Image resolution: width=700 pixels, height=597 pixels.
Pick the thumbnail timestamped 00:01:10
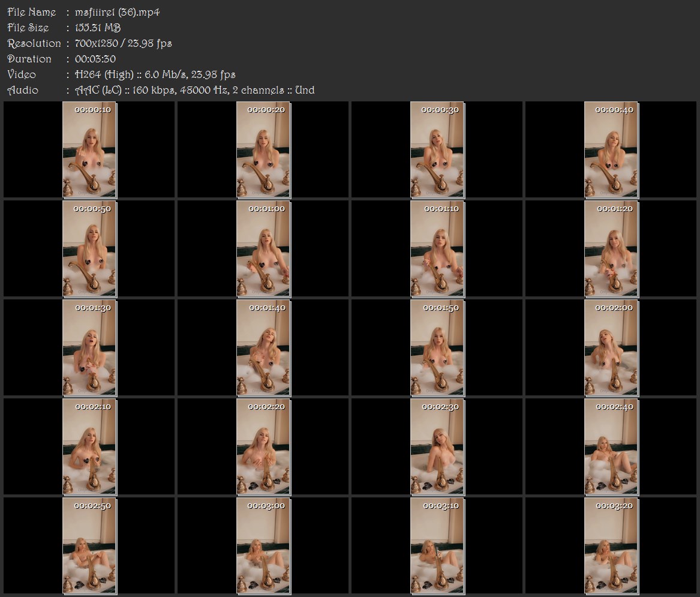(437, 249)
